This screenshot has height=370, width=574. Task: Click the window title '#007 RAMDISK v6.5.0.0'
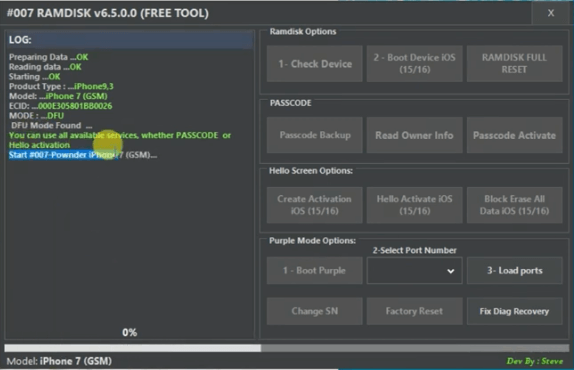(x=108, y=13)
